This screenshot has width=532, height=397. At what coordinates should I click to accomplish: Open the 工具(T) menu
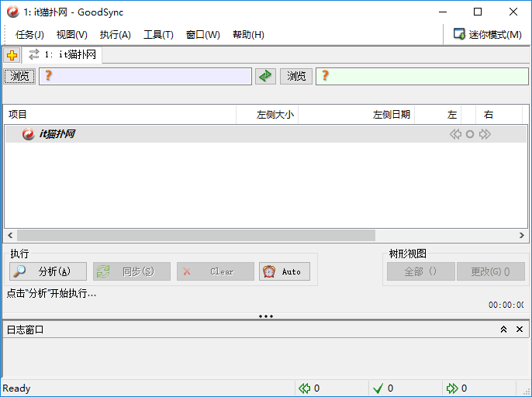(158, 35)
